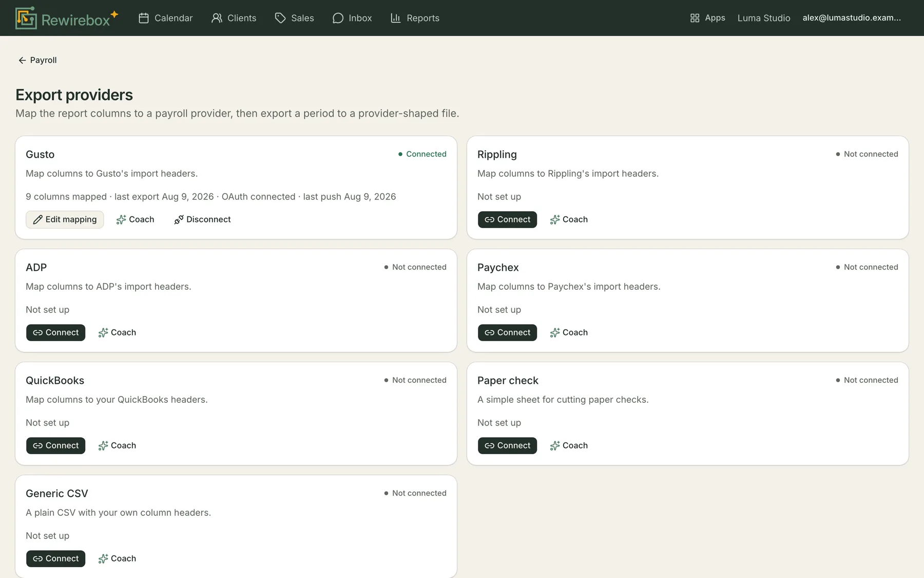Click the ADP card title
The width and height of the screenshot is (924, 578).
(x=36, y=268)
